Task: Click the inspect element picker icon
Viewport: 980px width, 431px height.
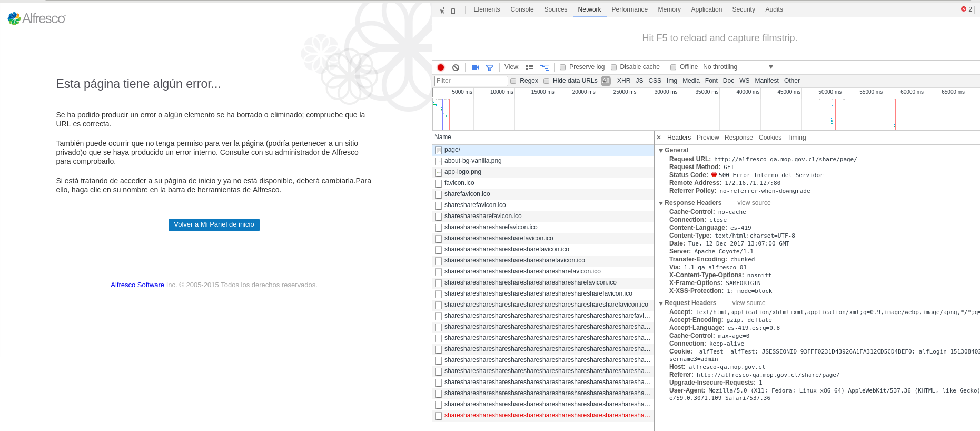Action: [441, 10]
